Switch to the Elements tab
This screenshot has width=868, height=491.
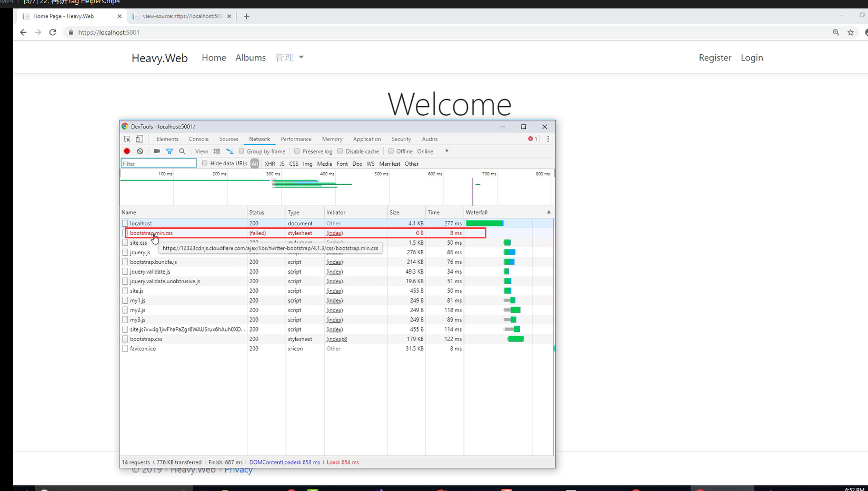pos(167,139)
